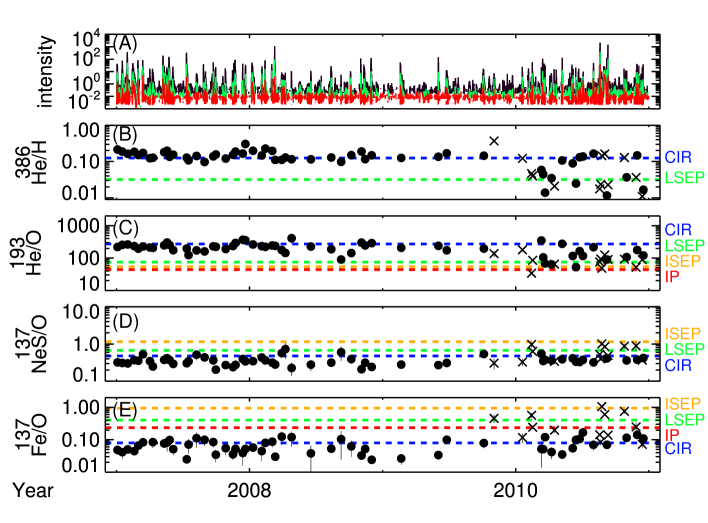Screen dimensions: 708x523
Task: Click the panel (A) label
Action: (125, 43)
